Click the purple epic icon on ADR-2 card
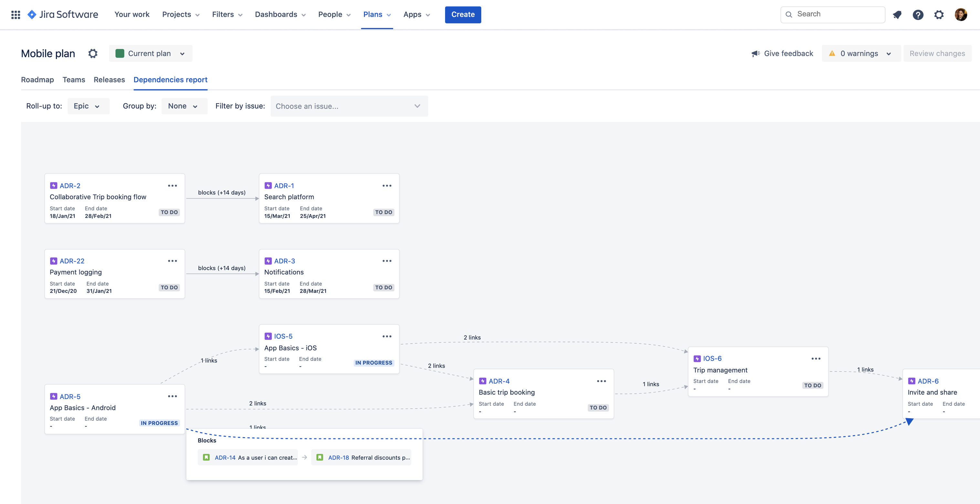The width and height of the screenshot is (980, 504). [x=53, y=186]
